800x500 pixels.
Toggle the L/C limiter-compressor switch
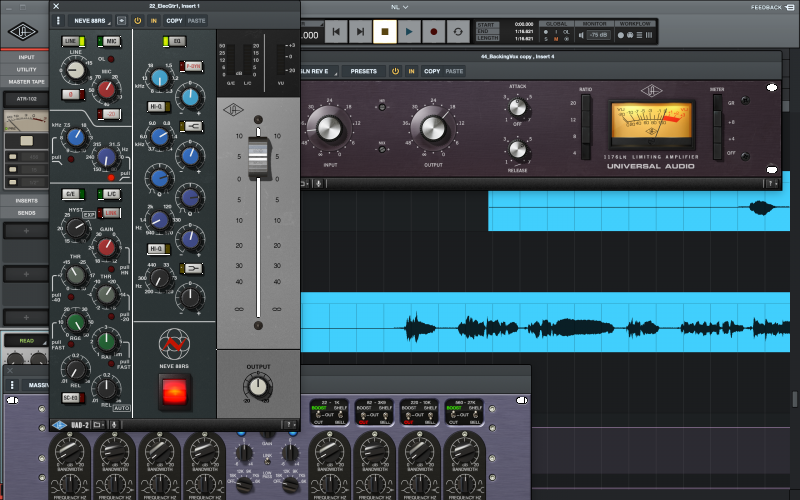pyautogui.click(x=109, y=194)
